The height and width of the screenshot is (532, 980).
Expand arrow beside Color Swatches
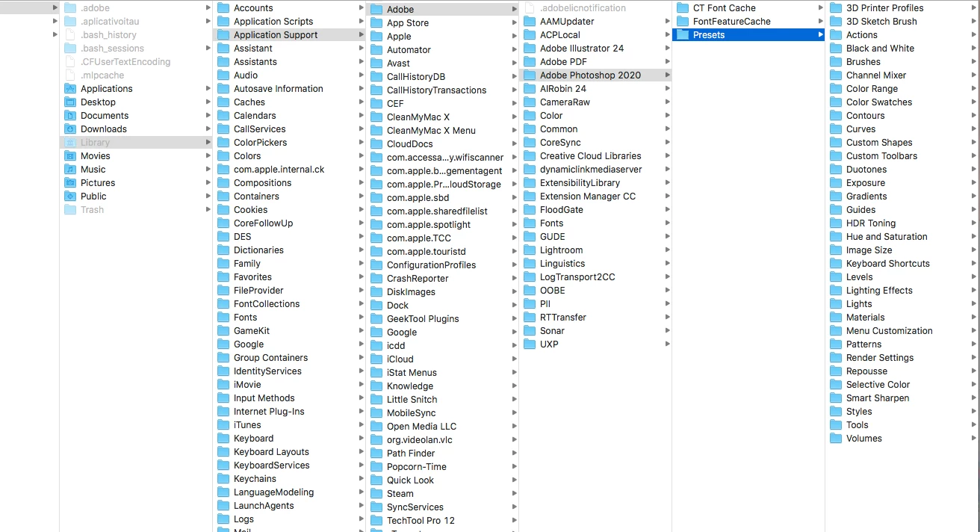point(973,102)
